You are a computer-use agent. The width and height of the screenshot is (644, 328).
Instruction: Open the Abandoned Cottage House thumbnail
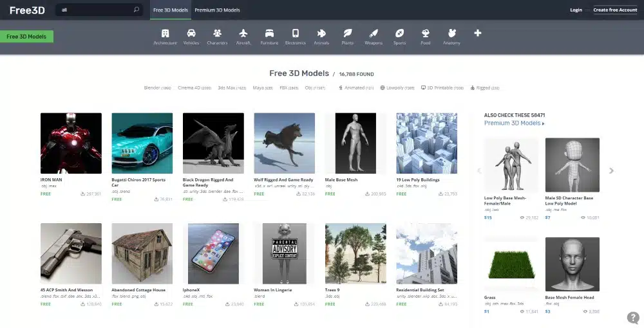tap(142, 253)
